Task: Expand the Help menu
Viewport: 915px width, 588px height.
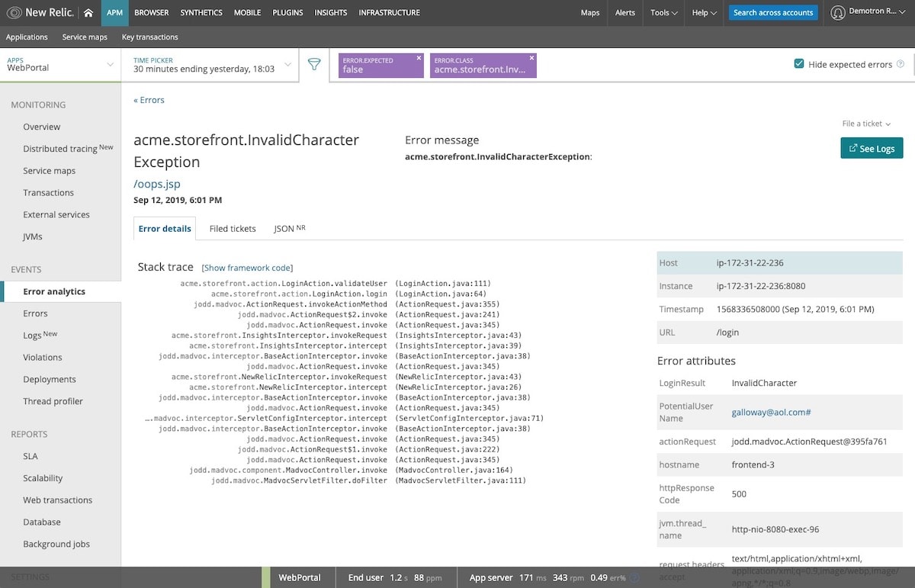Action: pos(704,13)
